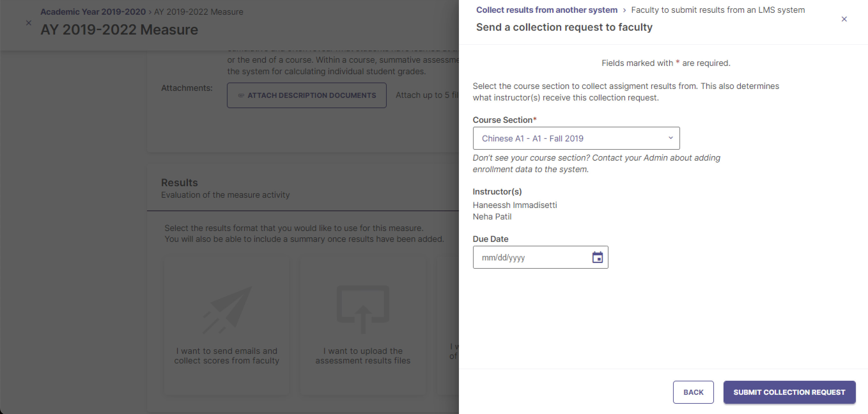This screenshot has height=414, width=868.
Task: Click 'Fields marked with * are required' note
Action: tap(666, 63)
